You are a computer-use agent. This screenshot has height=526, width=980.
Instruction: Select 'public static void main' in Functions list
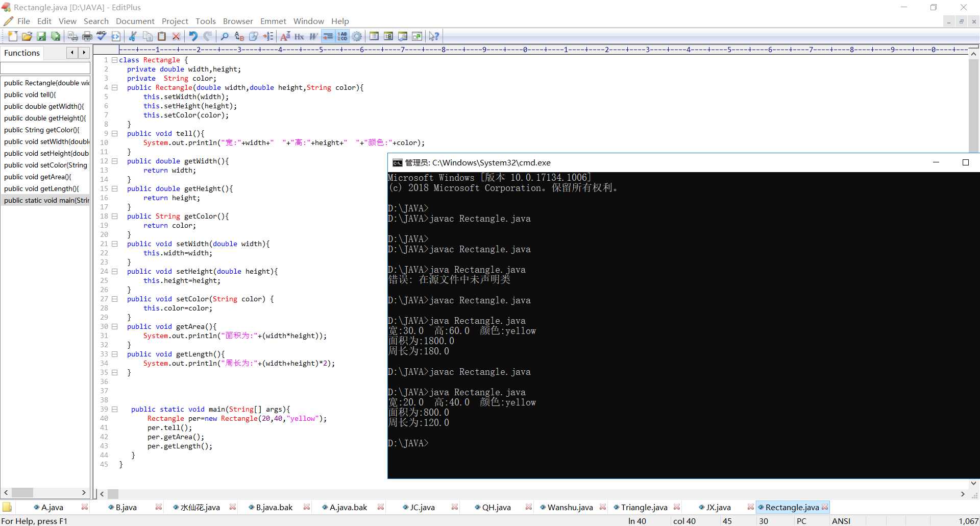coord(45,200)
